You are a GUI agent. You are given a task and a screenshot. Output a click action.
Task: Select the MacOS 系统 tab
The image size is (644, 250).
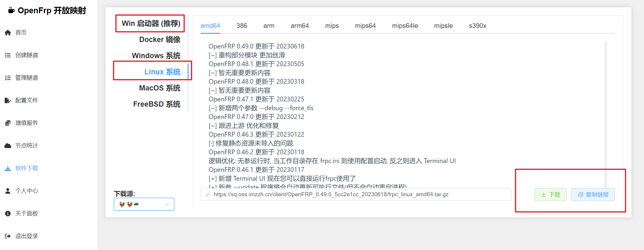click(x=160, y=88)
